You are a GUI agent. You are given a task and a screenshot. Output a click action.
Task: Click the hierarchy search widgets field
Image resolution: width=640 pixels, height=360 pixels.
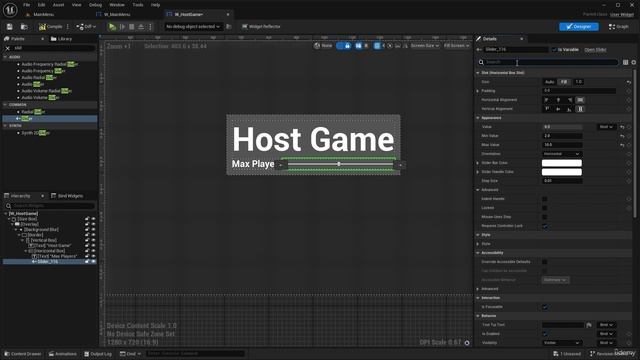point(50,206)
